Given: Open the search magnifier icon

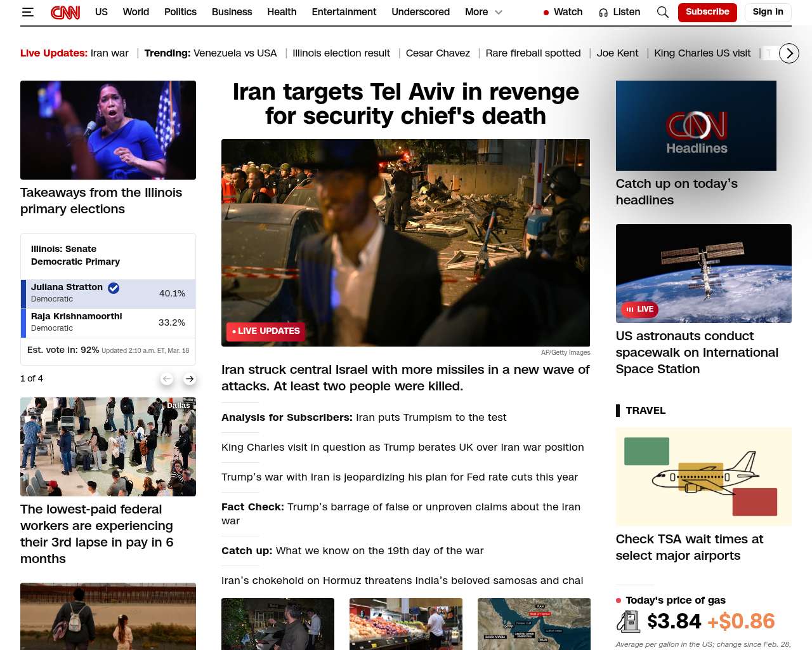Looking at the screenshot, I should (x=662, y=12).
